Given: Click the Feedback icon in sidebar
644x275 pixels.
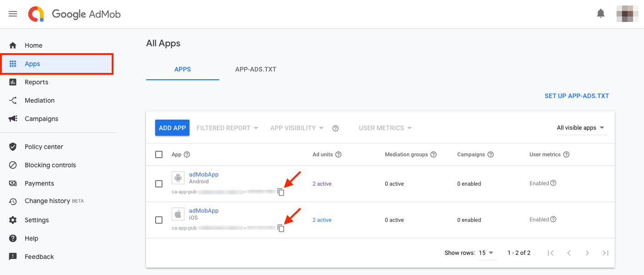Looking at the screenshot, I should 13,257.
